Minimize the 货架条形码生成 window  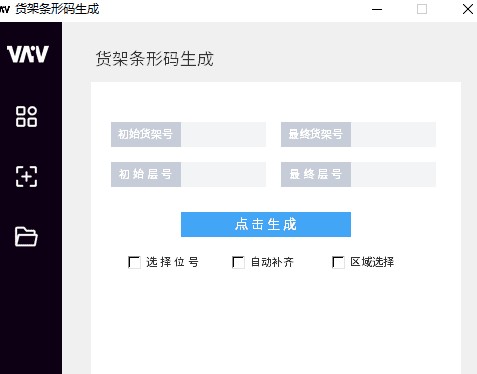coord(377,9)
